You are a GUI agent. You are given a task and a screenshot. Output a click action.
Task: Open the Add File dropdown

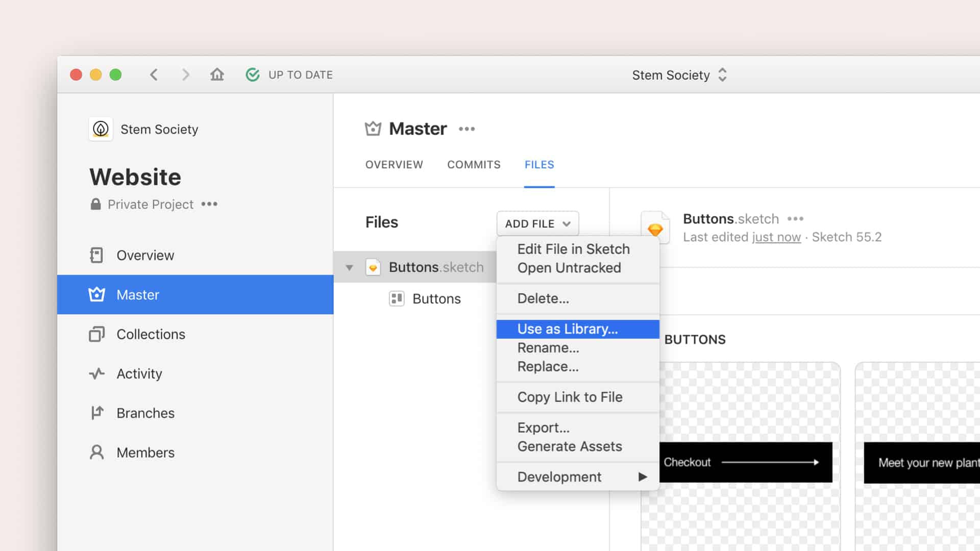(x=537, y=223)
